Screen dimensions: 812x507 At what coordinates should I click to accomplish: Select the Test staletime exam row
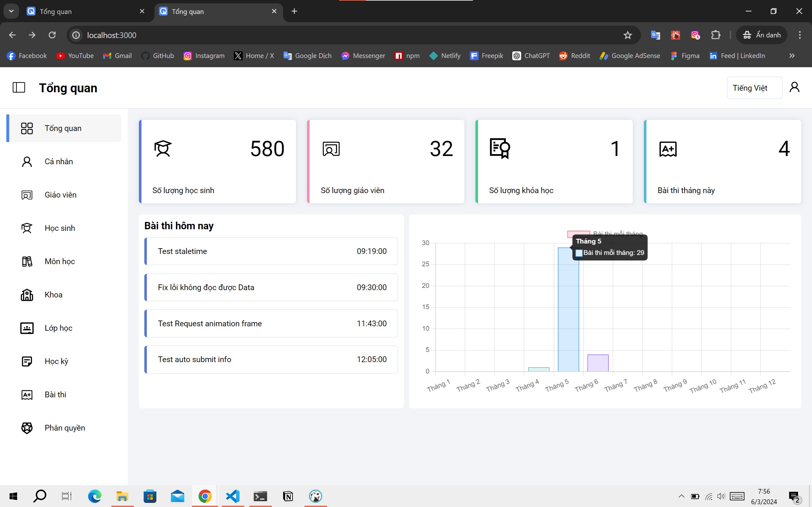tap(271, 251)
